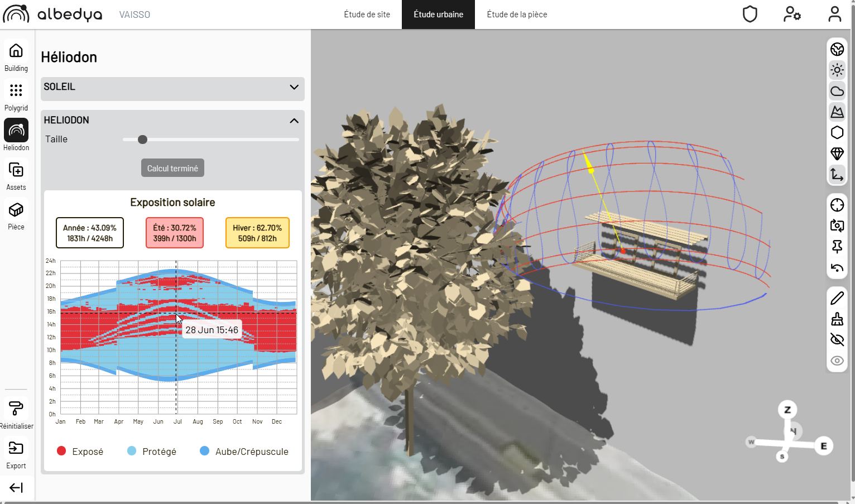Click the Été 30.72% summary box
The height and width of the screenshot is (504, 855).
[175, 233]
